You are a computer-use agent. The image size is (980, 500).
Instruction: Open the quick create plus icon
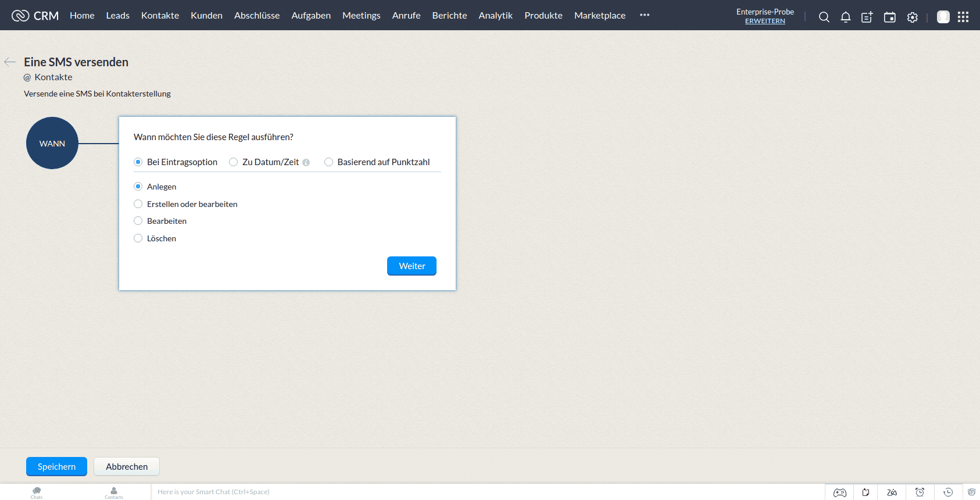867,17
